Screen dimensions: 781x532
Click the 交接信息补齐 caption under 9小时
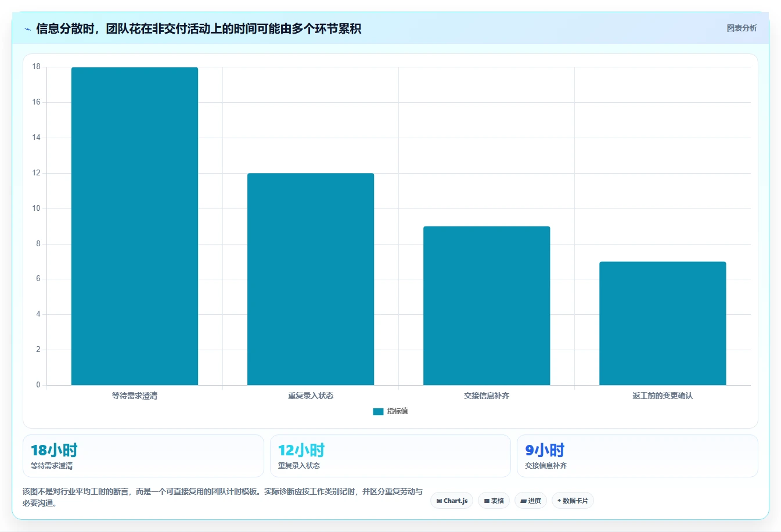(x=546, y=466)
